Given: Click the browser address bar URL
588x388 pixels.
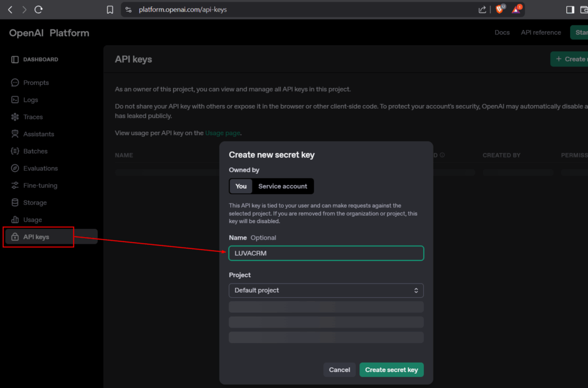Looking at the screenshot, I should click(x=183, y=10).
